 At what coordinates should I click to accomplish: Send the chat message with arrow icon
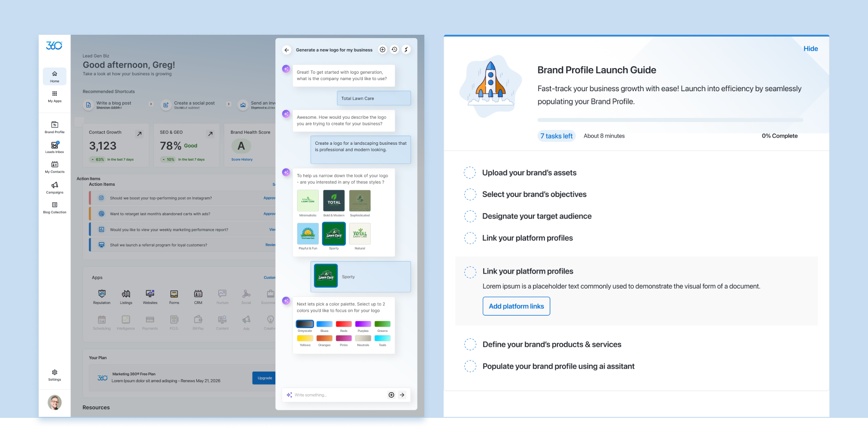point(402,395)
